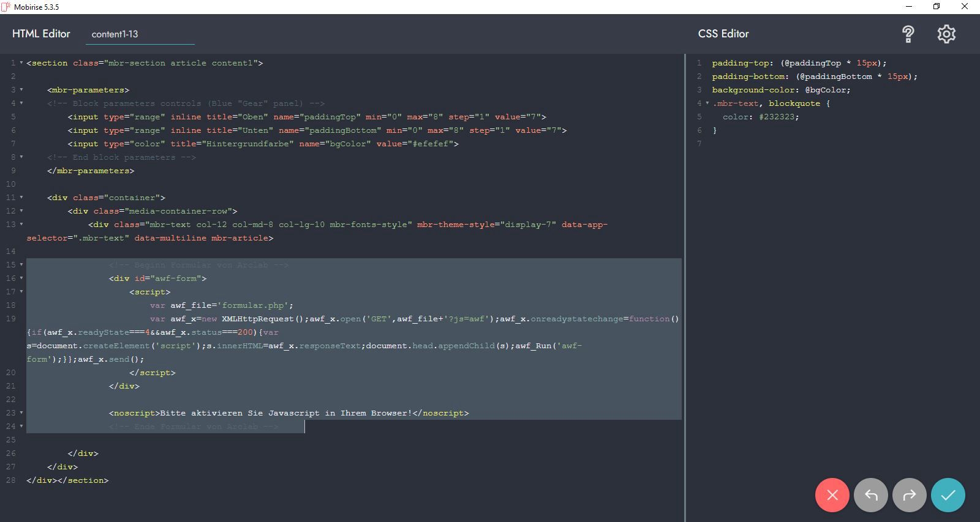Screen dimensions: 980x522
Task: Open the editor settings gear
Action: [946, 34]
